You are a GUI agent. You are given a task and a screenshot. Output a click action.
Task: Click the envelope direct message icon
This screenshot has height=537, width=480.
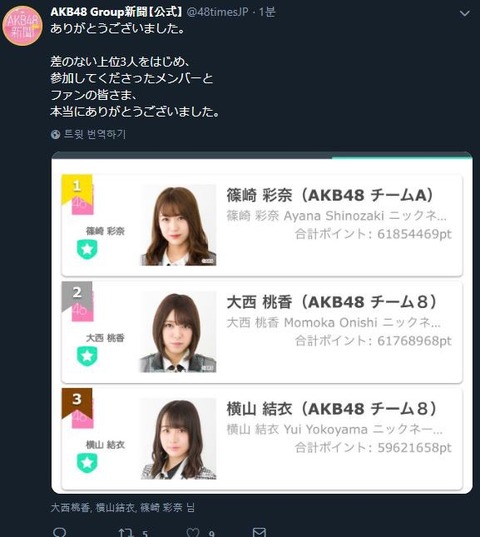[259, 532]
